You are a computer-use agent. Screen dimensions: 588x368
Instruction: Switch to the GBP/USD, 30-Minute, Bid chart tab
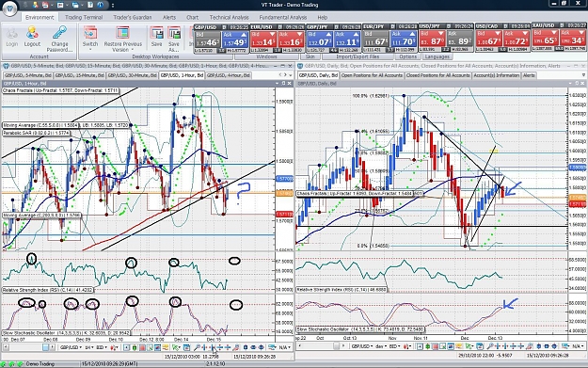click(x=132, y=75)
